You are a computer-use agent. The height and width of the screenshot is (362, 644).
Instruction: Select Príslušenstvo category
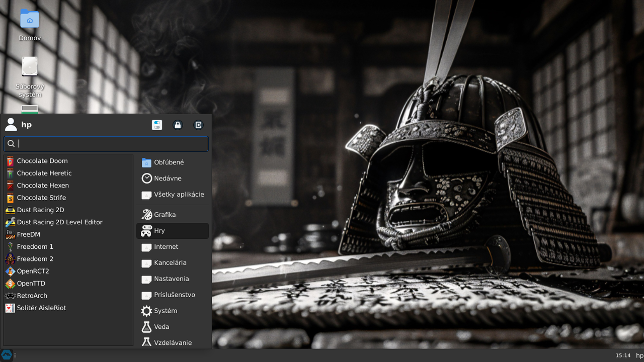[x=173, y=295]
